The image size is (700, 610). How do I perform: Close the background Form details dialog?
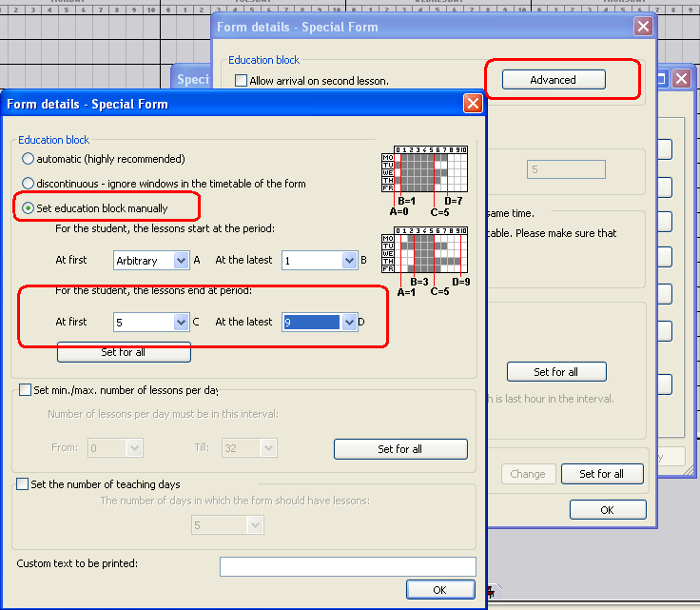click(x=643, y=27)
